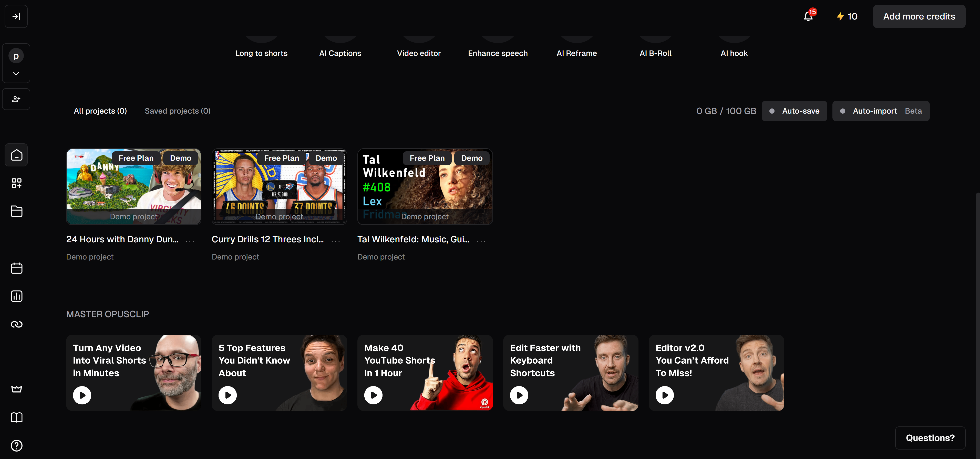Image resolution: width=980 pixels, height=459 pixels.
Task: Open the Home section in the sidebar
Action: (16, 155)
